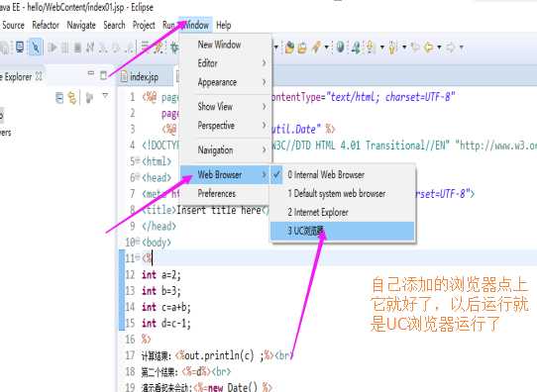Image resolution: width=537 pixels, height=392 pixels.
Task: Select 0 Internal Web Browser option
Action: click(x=343, y=175)
